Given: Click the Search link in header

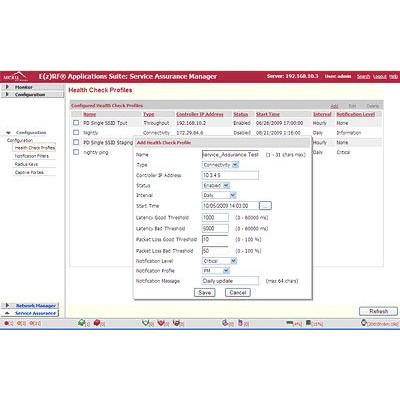Looking at the screenshot, I should tap(363, 76).
